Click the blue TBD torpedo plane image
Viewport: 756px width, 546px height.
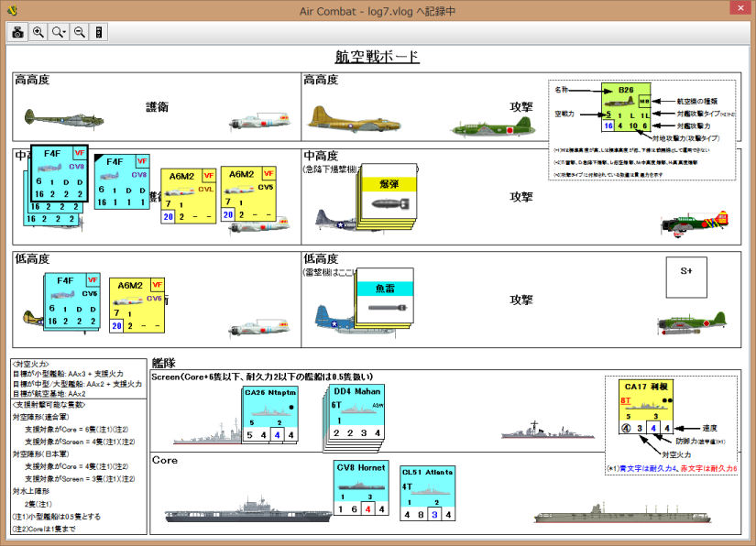point(335,319)
